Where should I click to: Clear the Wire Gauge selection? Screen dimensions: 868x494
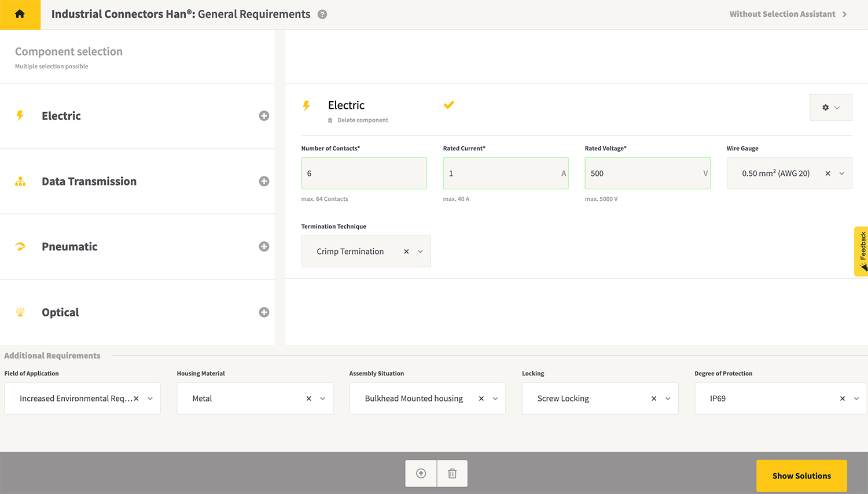827,174
